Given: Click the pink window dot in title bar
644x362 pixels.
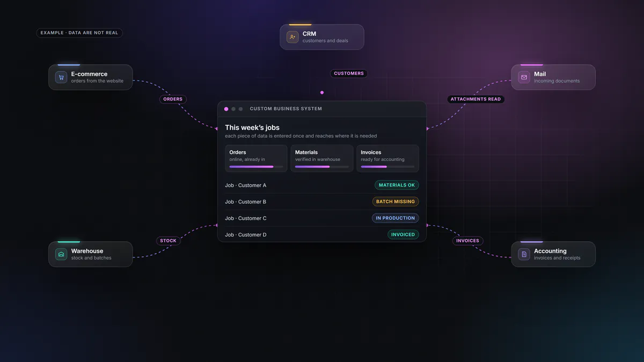Looking at the screenshot, I should (x=226, y=109).
